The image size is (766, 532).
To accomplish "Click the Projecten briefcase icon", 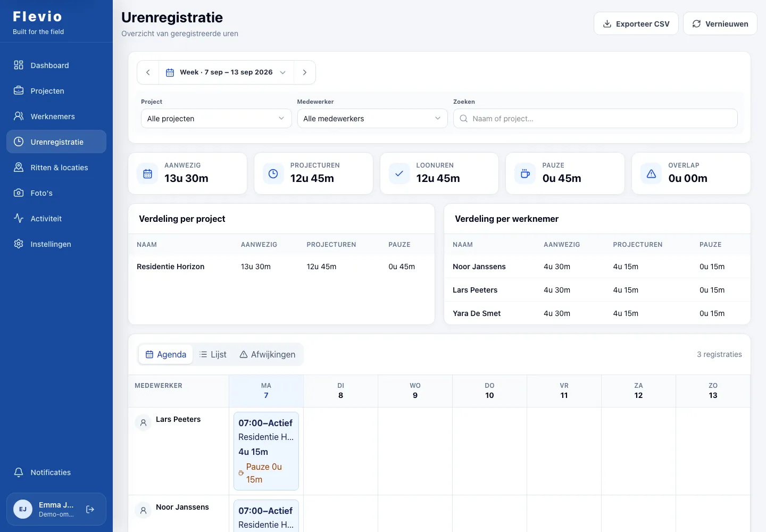I will (x=19, y=90).
